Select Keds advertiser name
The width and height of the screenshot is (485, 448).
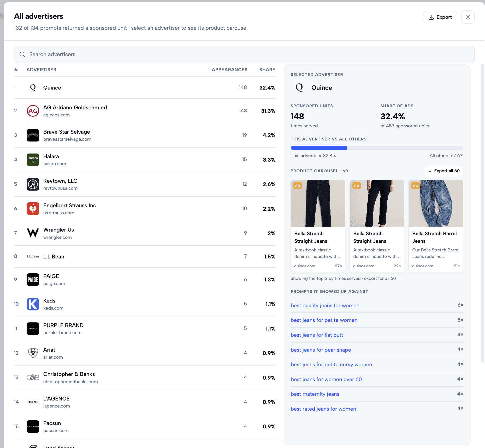pos(49,301)
